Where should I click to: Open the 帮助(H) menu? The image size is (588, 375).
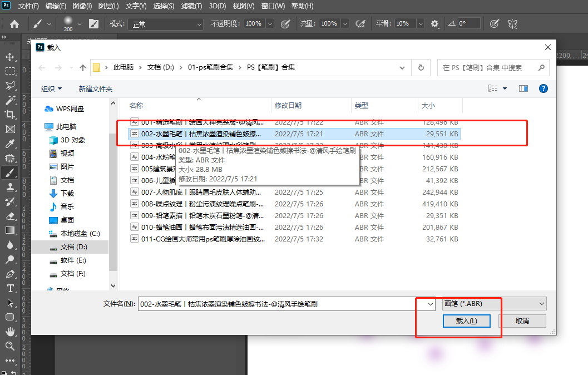point(302,6)
